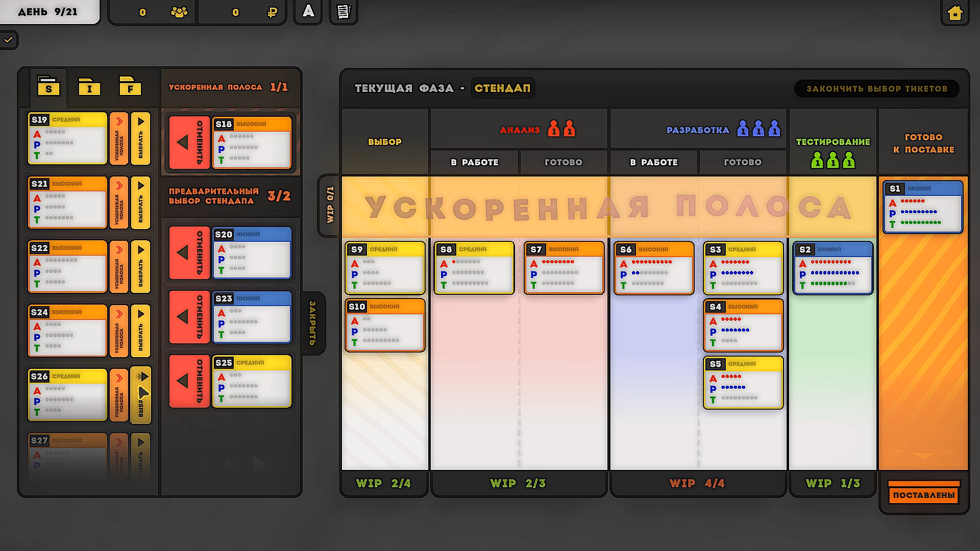Image resolution: width=980 pixels, height=551 pixels.
Task: Toggle the checkmark box under day counter
Action: click(x=9, y=40)
